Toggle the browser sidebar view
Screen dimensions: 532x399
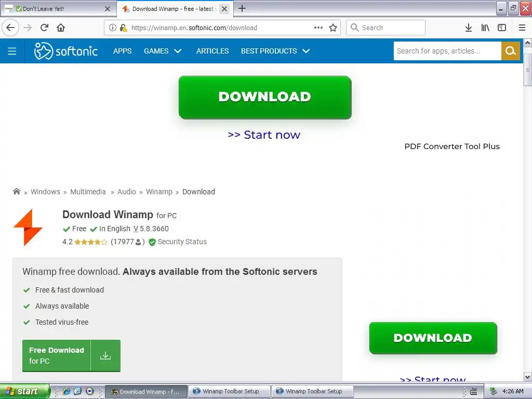[502, 28]
